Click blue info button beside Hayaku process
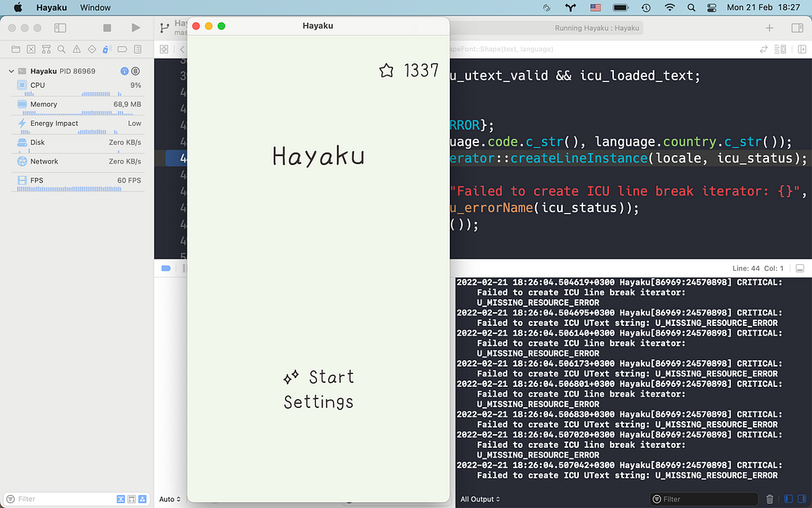812x508 pixels. point(124,71)
